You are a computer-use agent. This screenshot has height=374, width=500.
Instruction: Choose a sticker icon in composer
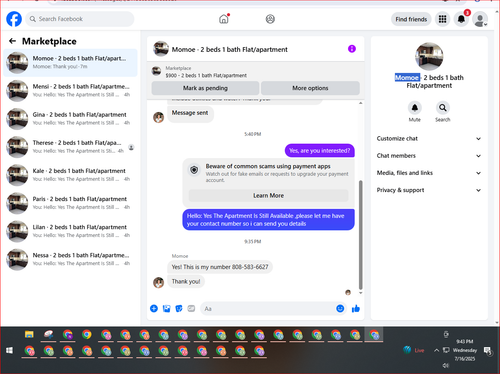179,309
